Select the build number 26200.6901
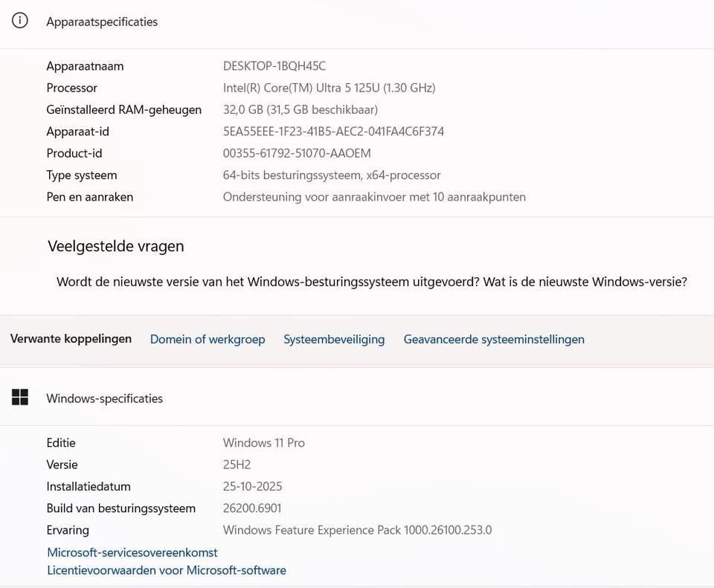The image size is (714, 588). pyautogui.click(x=254, y=508)
